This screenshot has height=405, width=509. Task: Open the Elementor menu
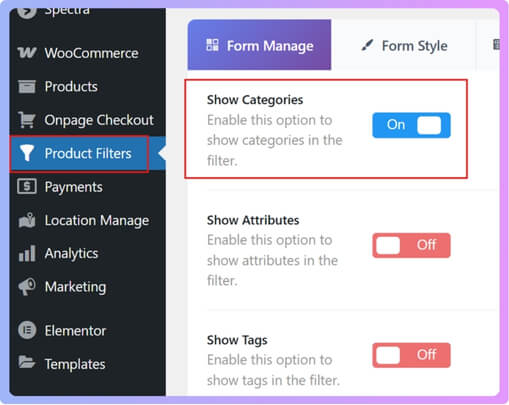click(x=87, y=330)
